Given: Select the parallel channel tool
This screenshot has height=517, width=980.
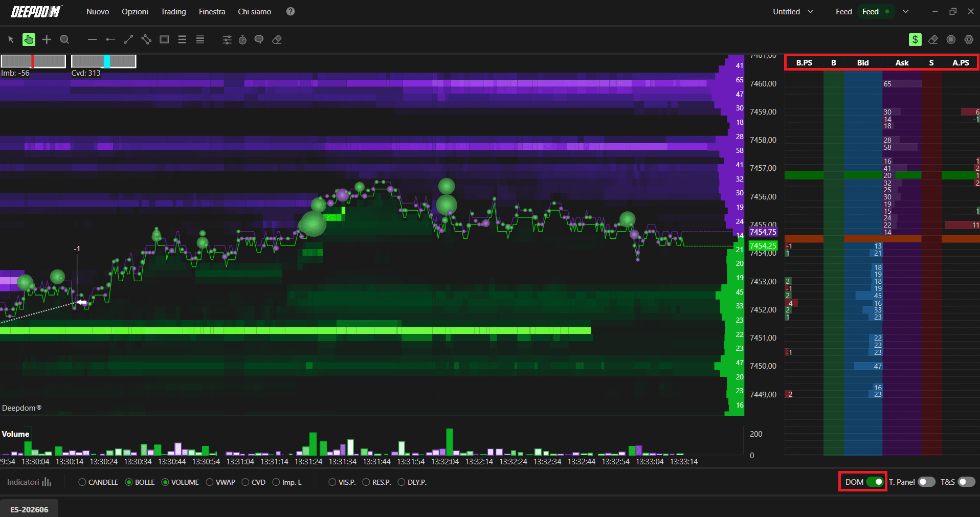Looking at the screenshot, I should (146, 39).
